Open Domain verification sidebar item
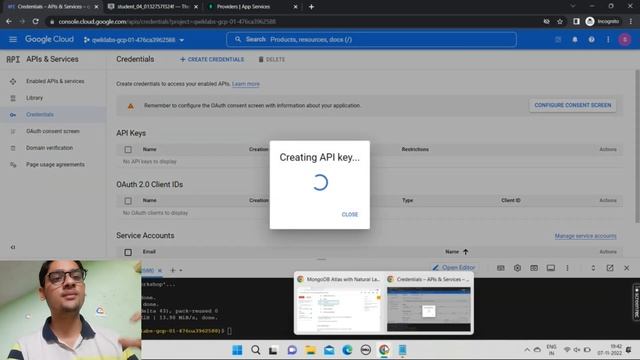The height and width of the screenshot is (360, 640). click(x=49, y=148)
